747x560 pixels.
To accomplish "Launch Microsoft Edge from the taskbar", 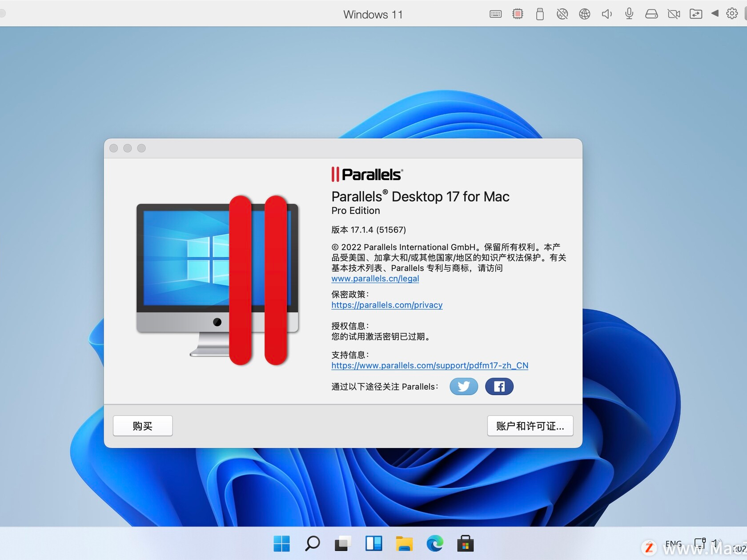I will click(435, 543).
